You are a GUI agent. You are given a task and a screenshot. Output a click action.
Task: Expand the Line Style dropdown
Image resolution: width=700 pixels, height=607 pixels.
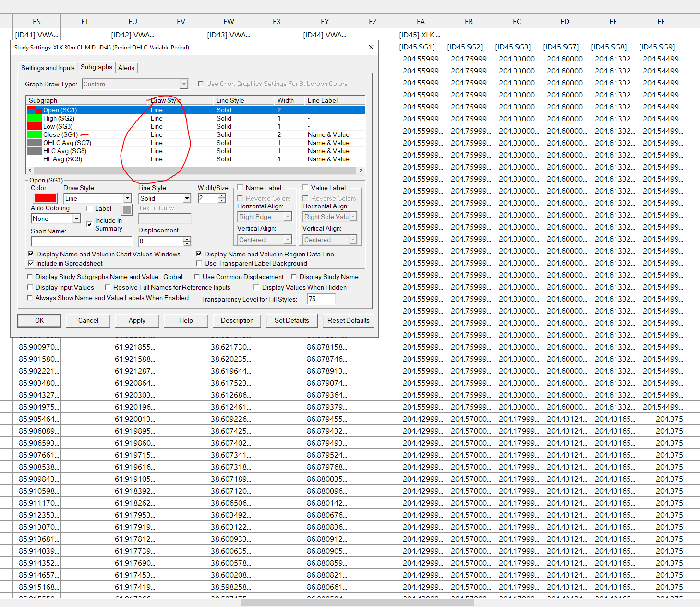(187, 198)
